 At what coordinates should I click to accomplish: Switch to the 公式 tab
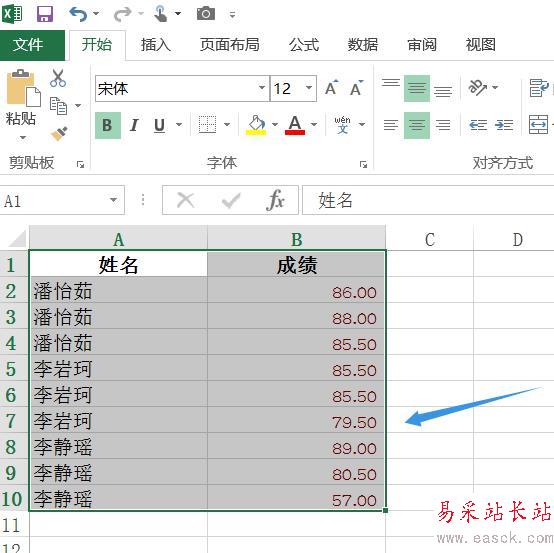coord(304,45)
